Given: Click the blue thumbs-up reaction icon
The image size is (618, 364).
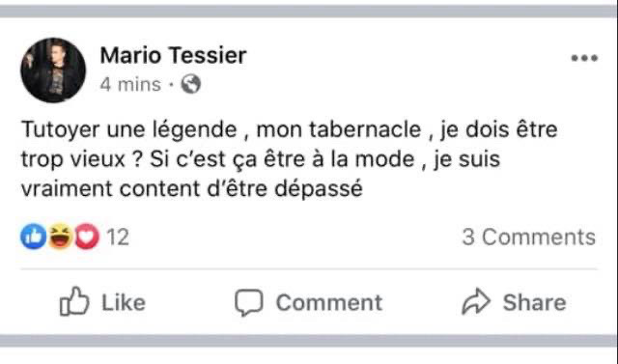Looking at the screenshot, I should (34, 237).
